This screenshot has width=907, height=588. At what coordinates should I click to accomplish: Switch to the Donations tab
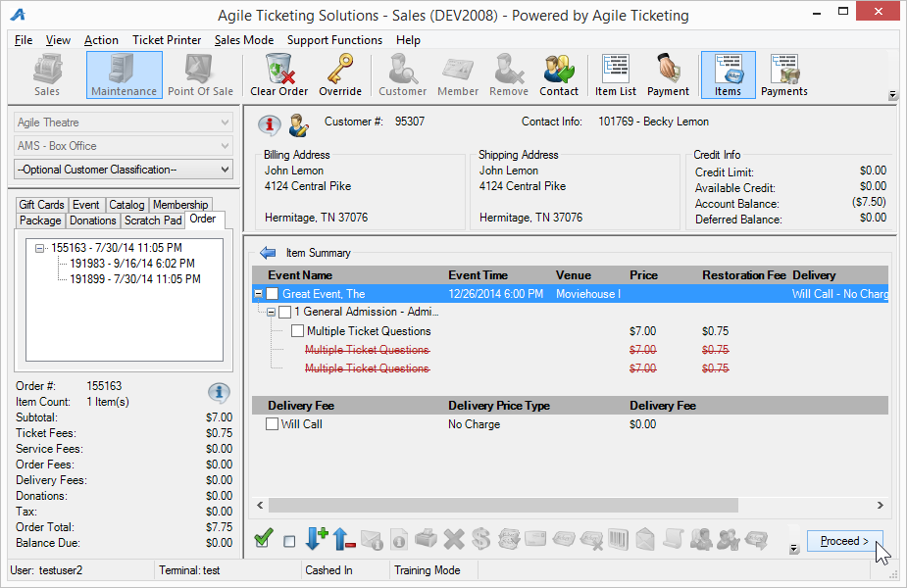point(92,220)
